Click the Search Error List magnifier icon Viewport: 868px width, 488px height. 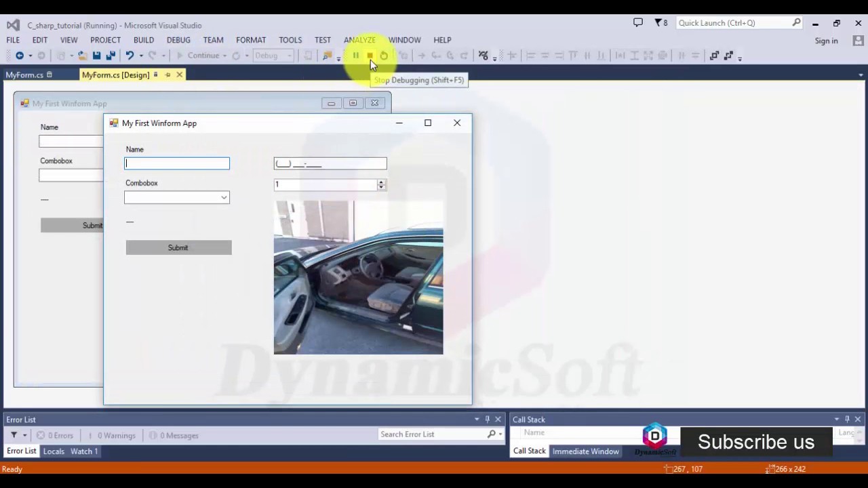492,434
